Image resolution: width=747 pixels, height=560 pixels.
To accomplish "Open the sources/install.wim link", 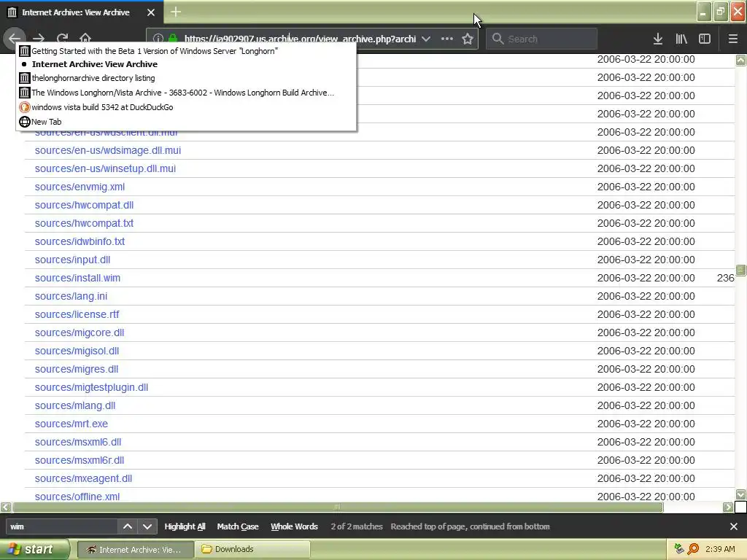I will coord(77,278).
